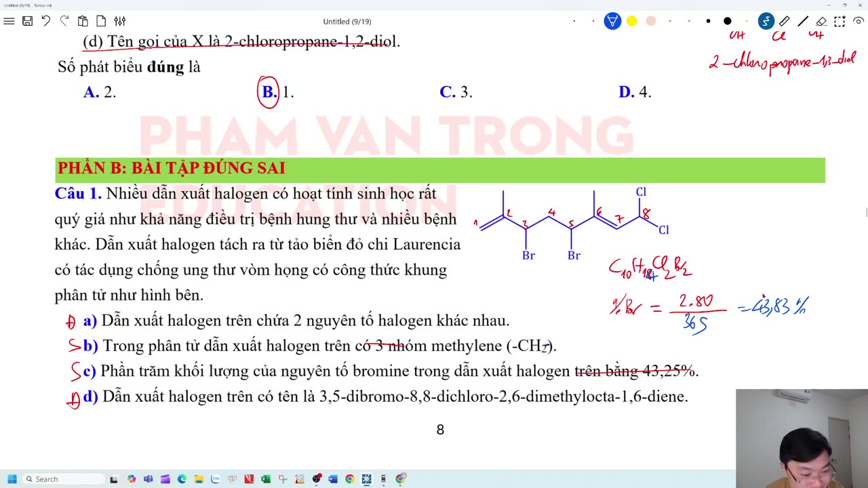Open Word from the taskbar
This screenshot has height=488, width=868.
coord(333,479)
